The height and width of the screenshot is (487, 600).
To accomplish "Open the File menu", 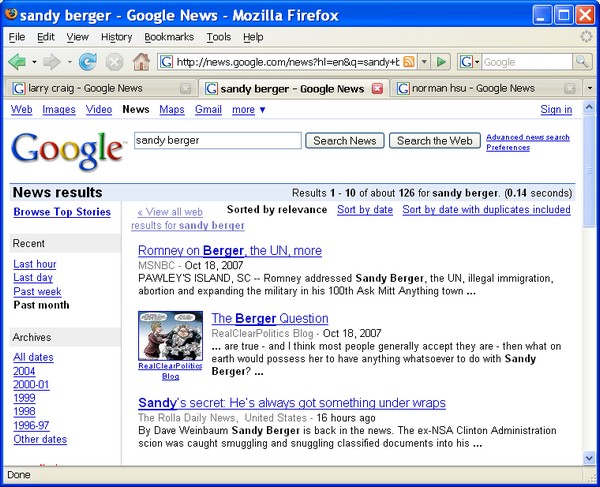I will coord(16,37).
